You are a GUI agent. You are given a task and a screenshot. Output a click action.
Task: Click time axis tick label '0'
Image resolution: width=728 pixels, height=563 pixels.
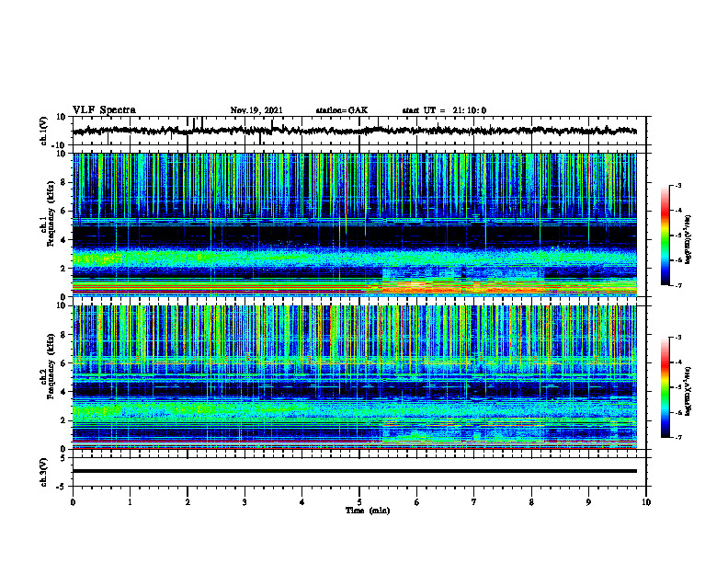click(73, 502)
